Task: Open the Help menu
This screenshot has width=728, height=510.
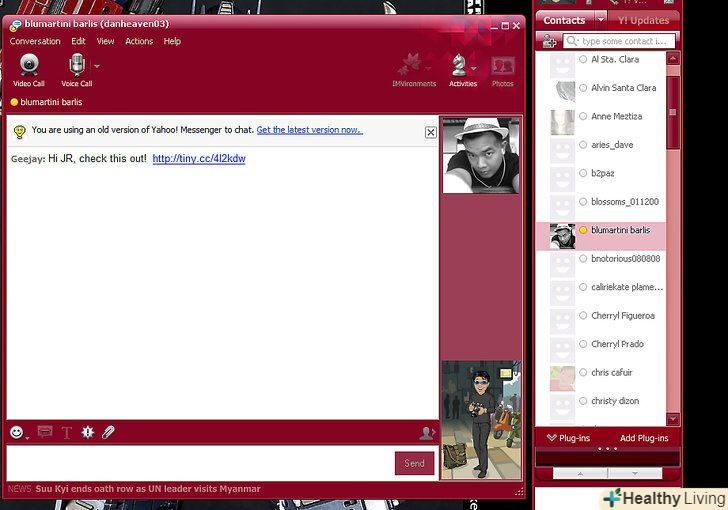Action: 172,41
